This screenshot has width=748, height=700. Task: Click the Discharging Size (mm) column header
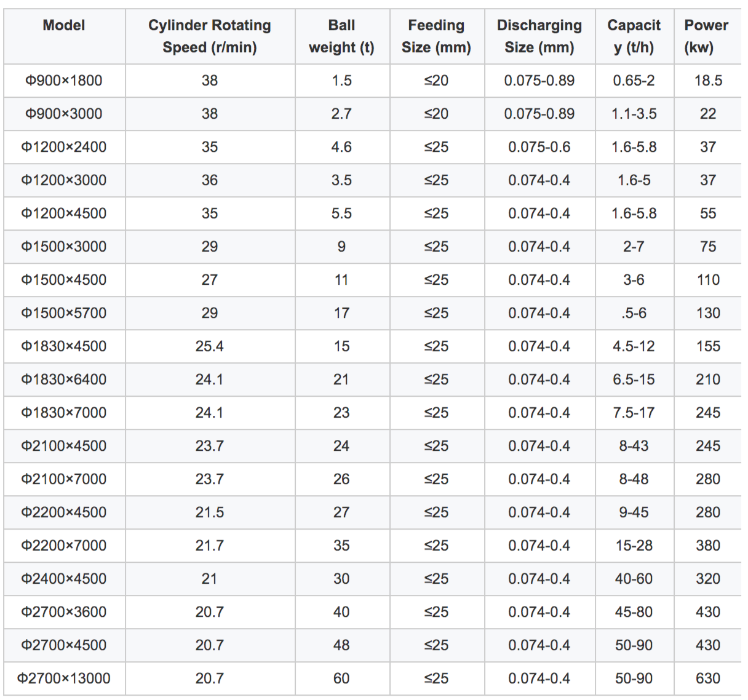pyautogui.click(x=539, y=36)
